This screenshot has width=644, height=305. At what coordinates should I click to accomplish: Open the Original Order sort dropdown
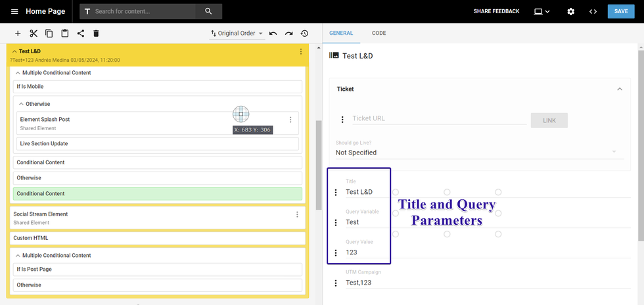click(237, 34)
